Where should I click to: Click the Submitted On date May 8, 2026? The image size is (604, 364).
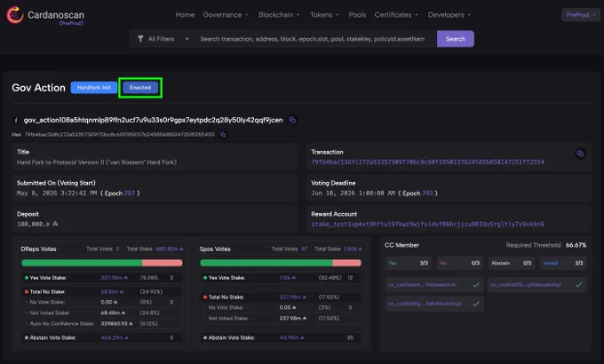pos(57,194)
